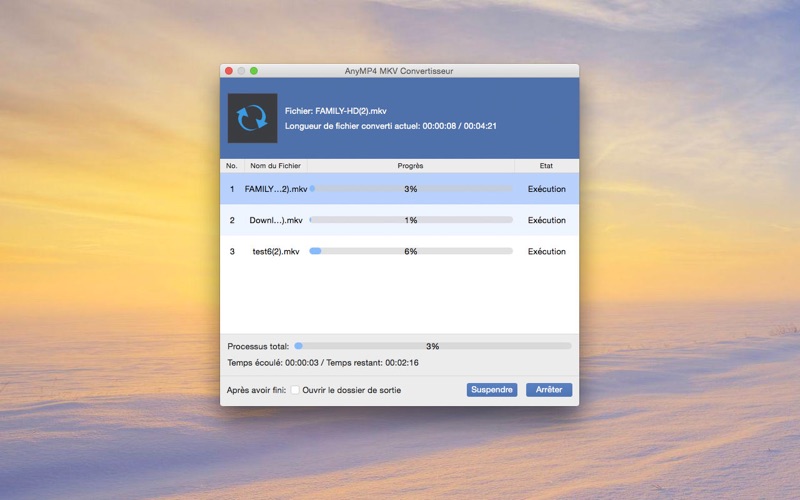Image resolution: width=800 pixels, height=500 pixels.
Task: Click the AnyMP4 MKV Convertisseur title bar text
Action: coord(399,71)
